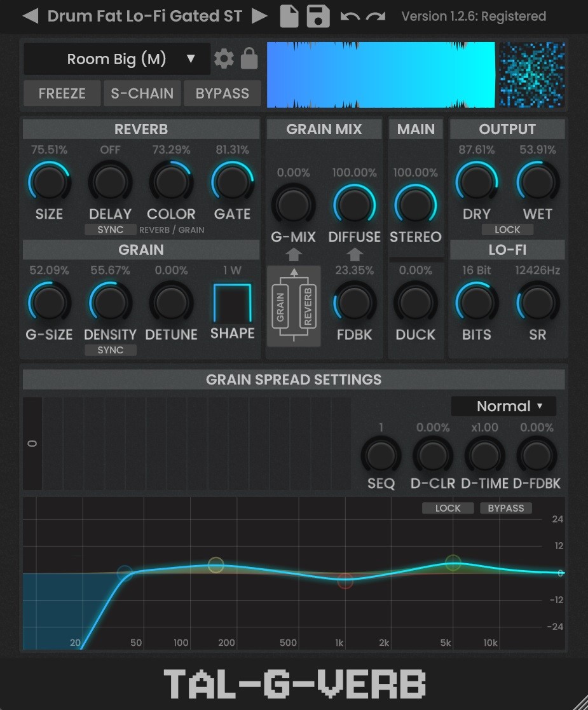
Task: Switch the REVERB / GRAIN delay target
Action: [172, 230]
